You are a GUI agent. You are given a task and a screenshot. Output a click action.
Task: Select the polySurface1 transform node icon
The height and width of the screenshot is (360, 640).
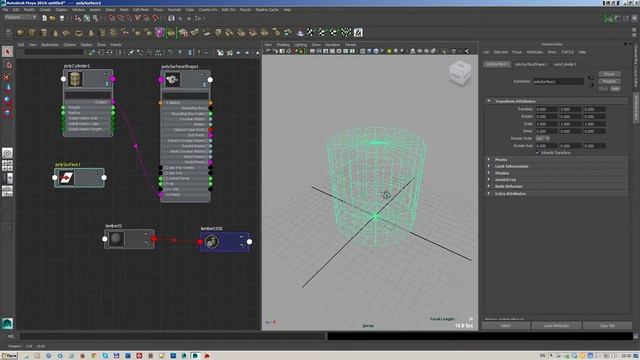[66, 178]
